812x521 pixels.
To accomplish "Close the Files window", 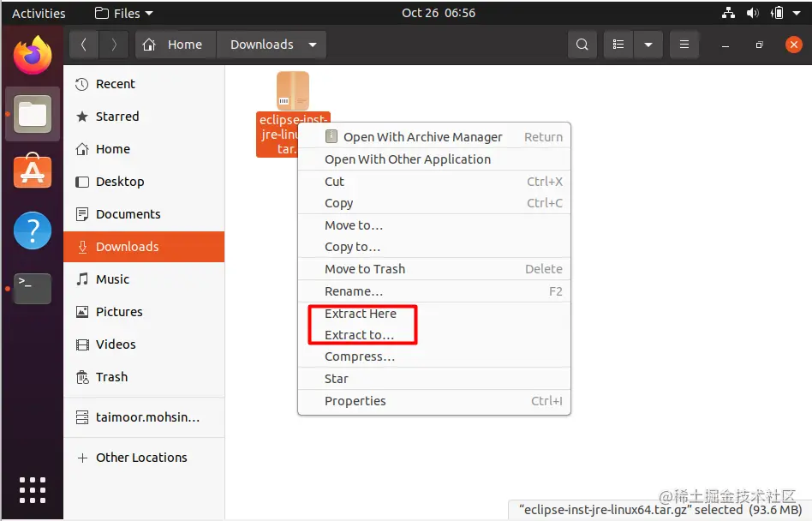I will pos(793,45).
